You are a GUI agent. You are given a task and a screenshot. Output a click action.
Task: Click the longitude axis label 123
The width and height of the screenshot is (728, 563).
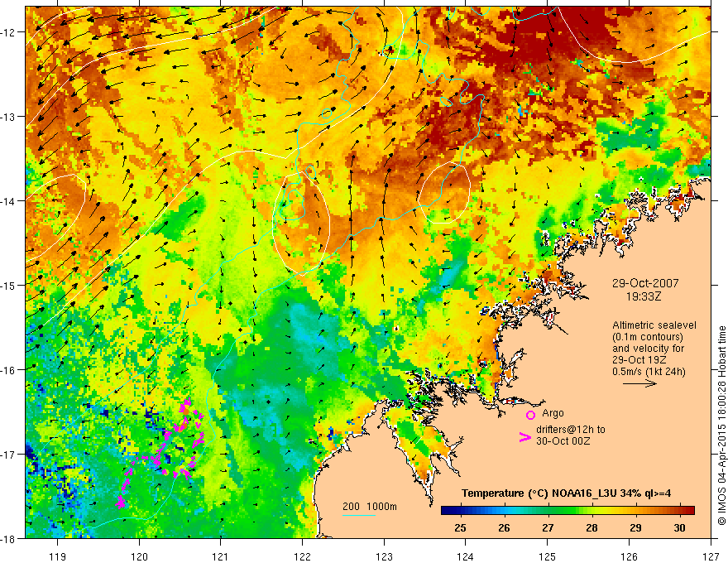(x=384, y=556)
